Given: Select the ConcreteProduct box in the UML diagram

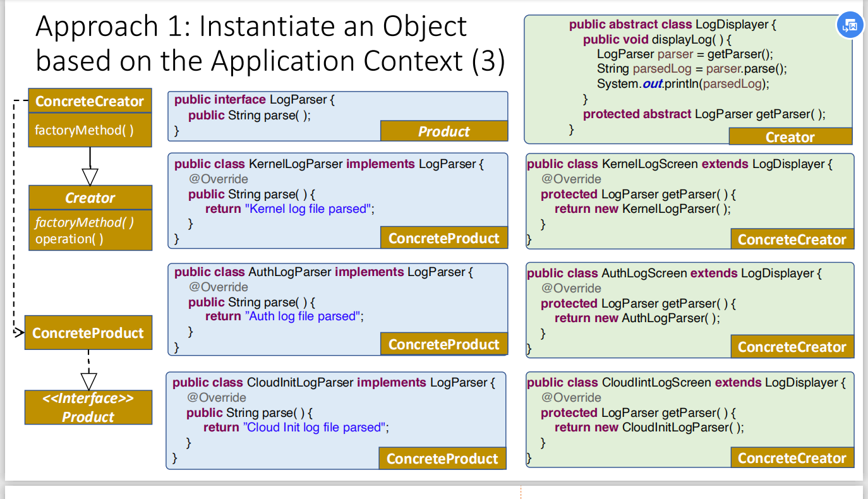Looking at the screenshot, I should (88, 333).
